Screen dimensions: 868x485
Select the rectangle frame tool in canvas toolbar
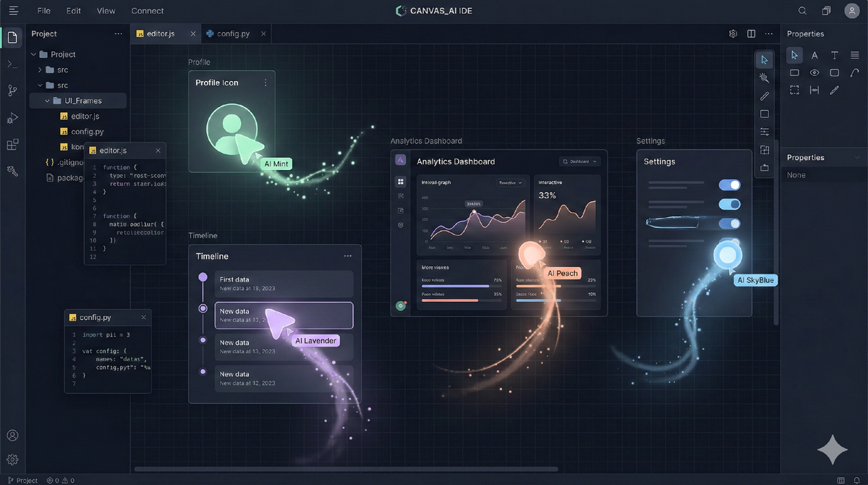point(765,114)
